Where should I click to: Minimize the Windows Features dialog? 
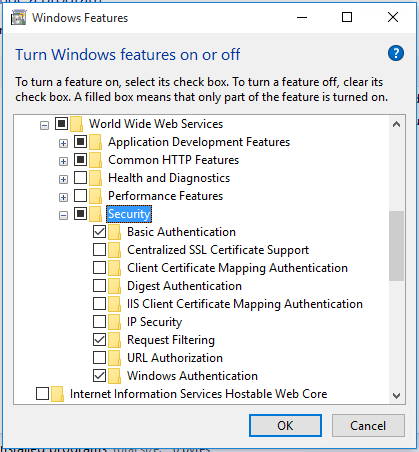click(302, 17)
